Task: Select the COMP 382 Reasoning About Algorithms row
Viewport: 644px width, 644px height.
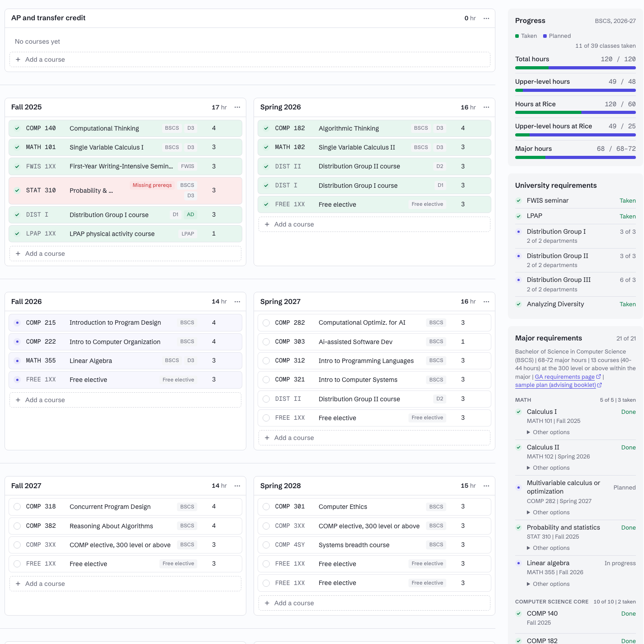Action: pos(125,526)
